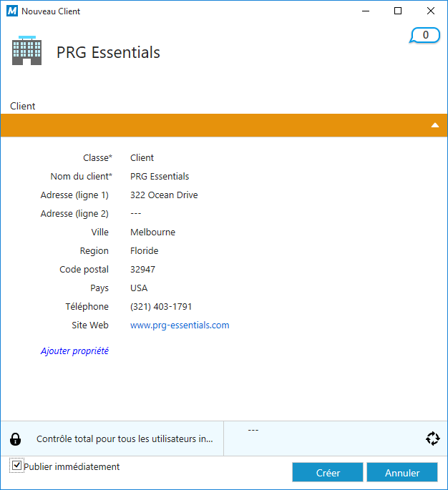This screenshot has width=448, height=490.
Task: Toggle Publier immédiatement checkbox
Action: pyautogui.click(x=16, y=466)
